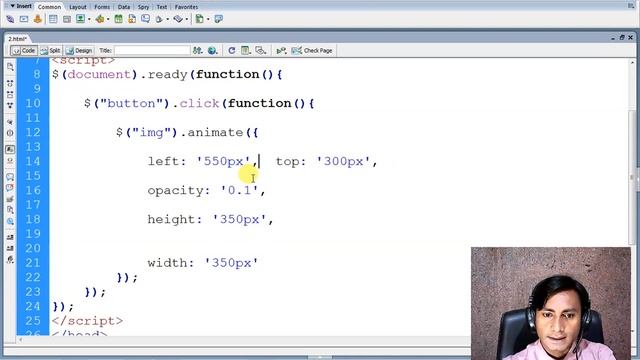Switch to Split view

(51, 51)
